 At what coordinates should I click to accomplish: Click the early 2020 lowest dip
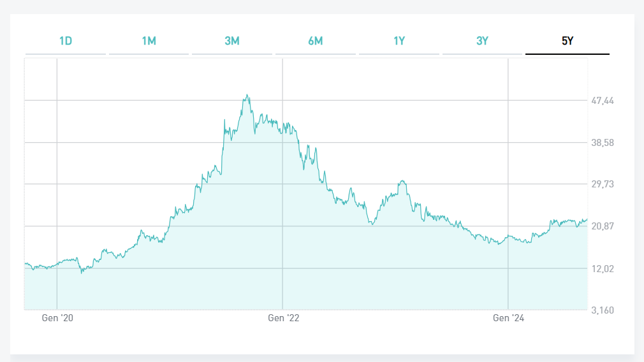click(x=82, y=273)
